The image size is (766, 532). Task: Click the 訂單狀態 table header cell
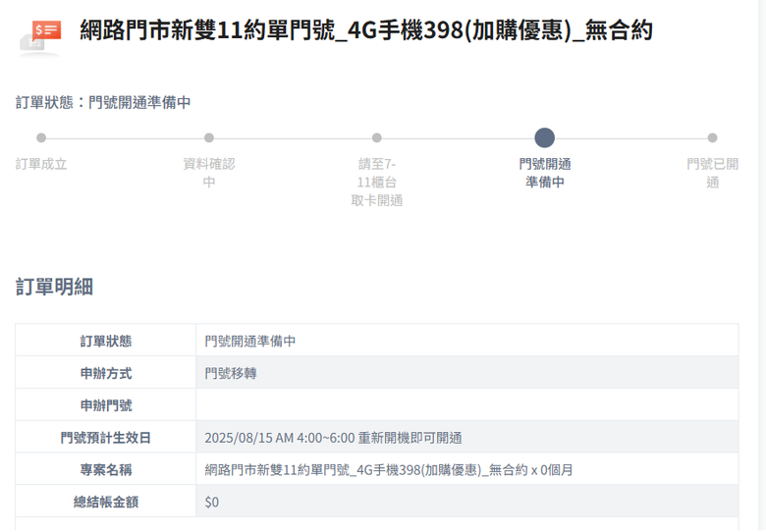coord(106,341)
